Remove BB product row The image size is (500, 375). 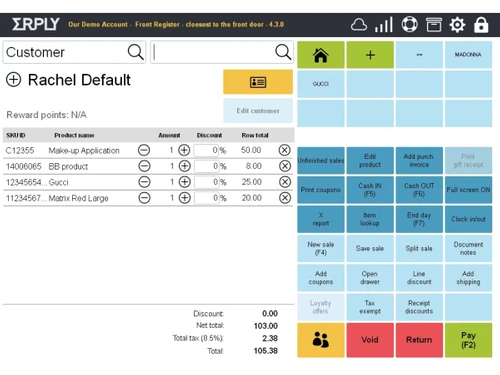pyautogui.click(x=285, y=166)
